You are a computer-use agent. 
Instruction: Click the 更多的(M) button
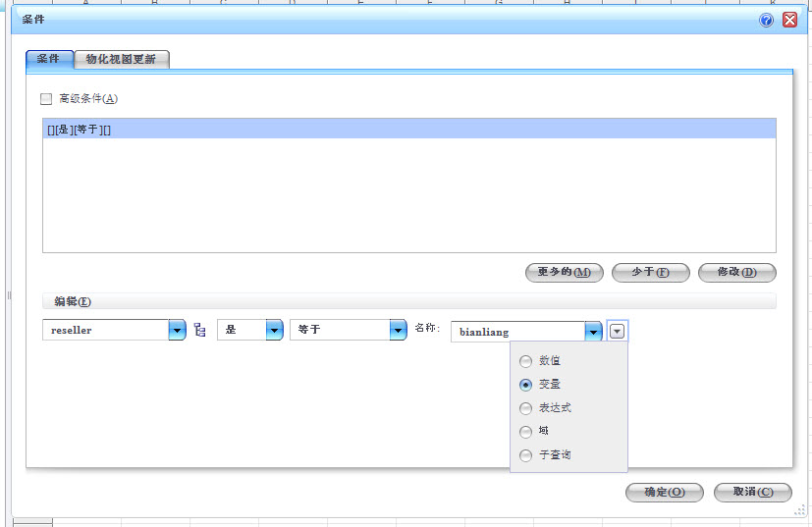click(564, 272)
